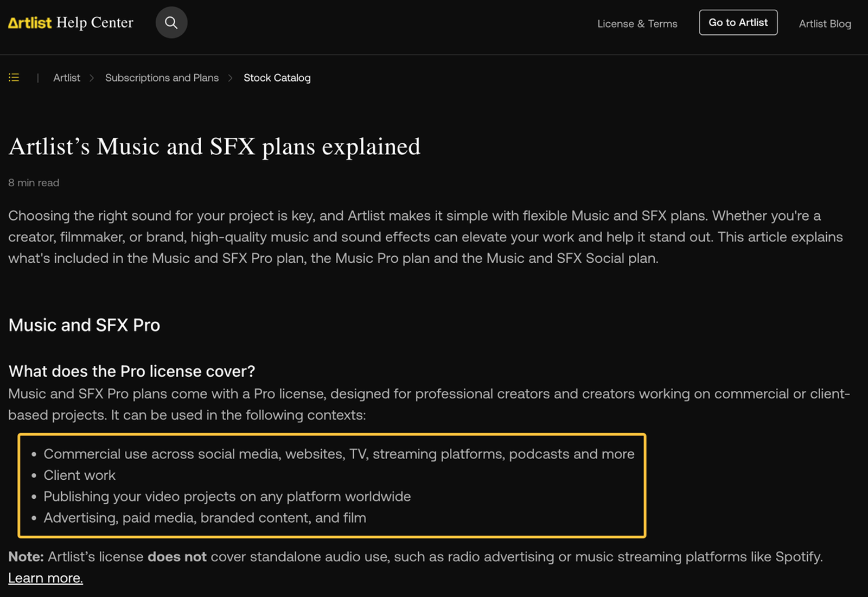868x597 pixels.
Task: Select Stock Catalog breadcrumb
Action: (277, 78)
